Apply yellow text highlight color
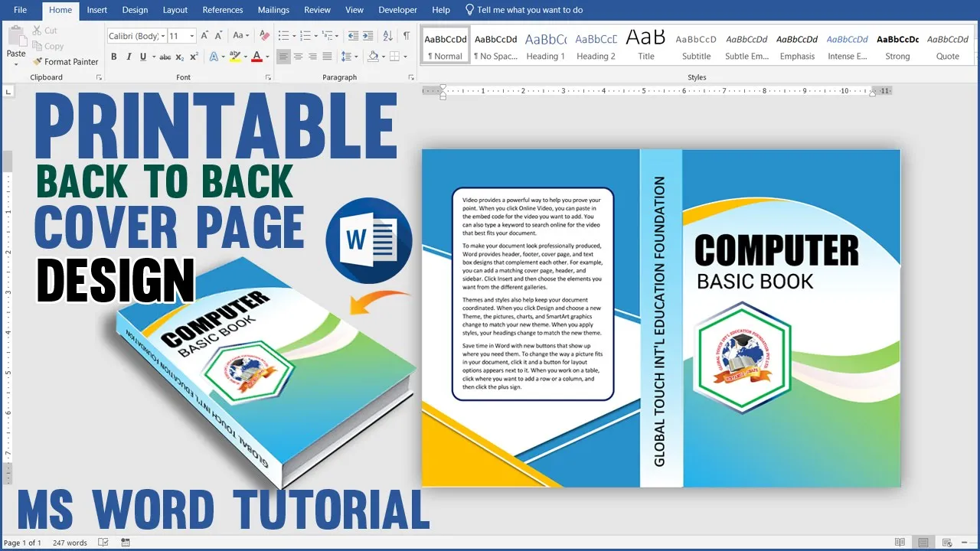The width and height of the screenshot is (980, 551). (x=234, y=57)
